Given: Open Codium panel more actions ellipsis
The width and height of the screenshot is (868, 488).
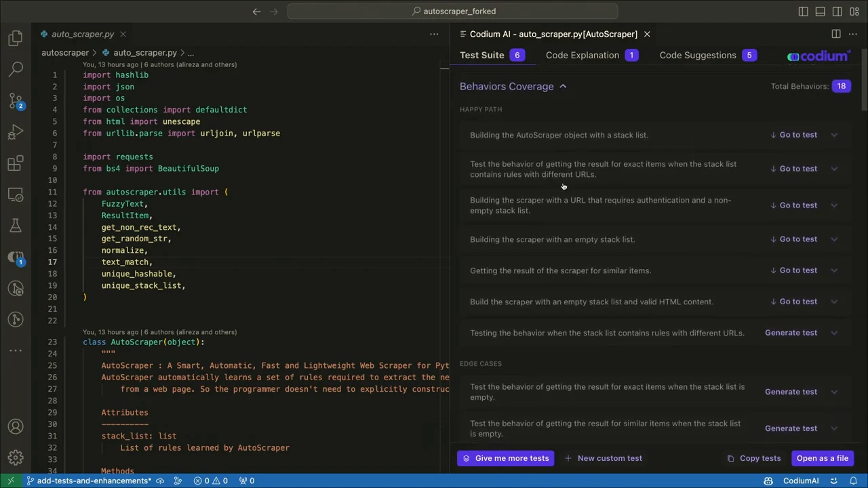Looking at the screenshot, I should point(854,34).
